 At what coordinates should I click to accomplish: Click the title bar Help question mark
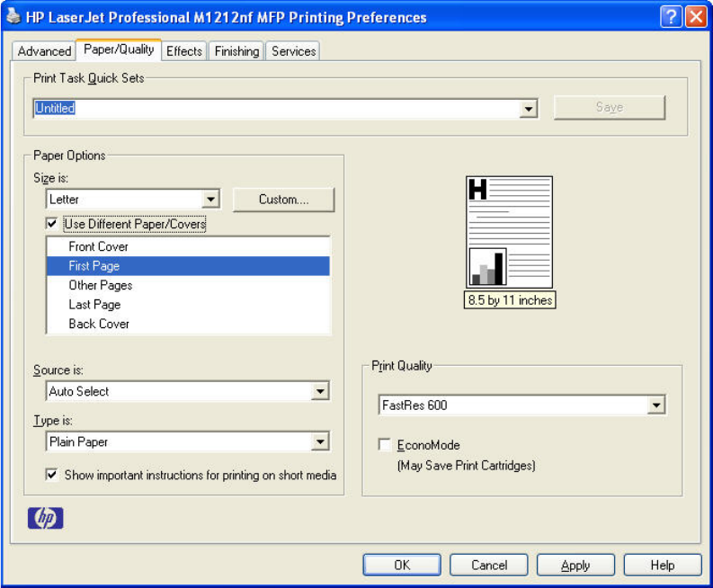point(671,16)
